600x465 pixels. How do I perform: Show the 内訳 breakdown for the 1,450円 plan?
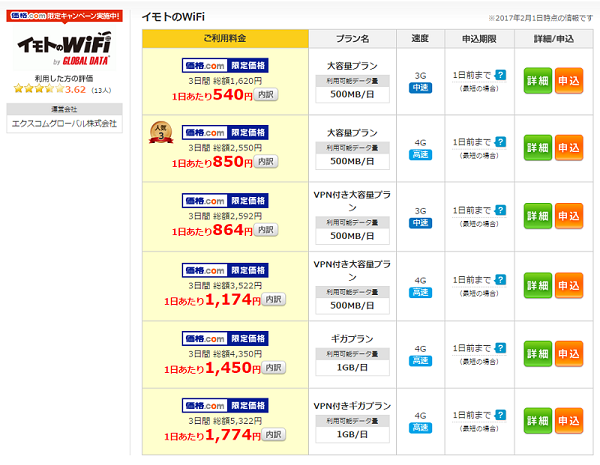pos(274,367)
